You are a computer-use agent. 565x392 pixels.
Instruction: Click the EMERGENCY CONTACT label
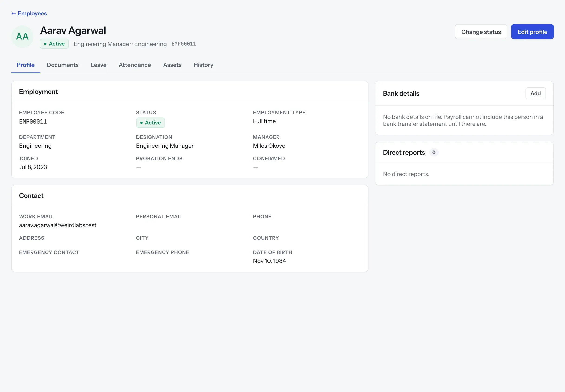49,252
